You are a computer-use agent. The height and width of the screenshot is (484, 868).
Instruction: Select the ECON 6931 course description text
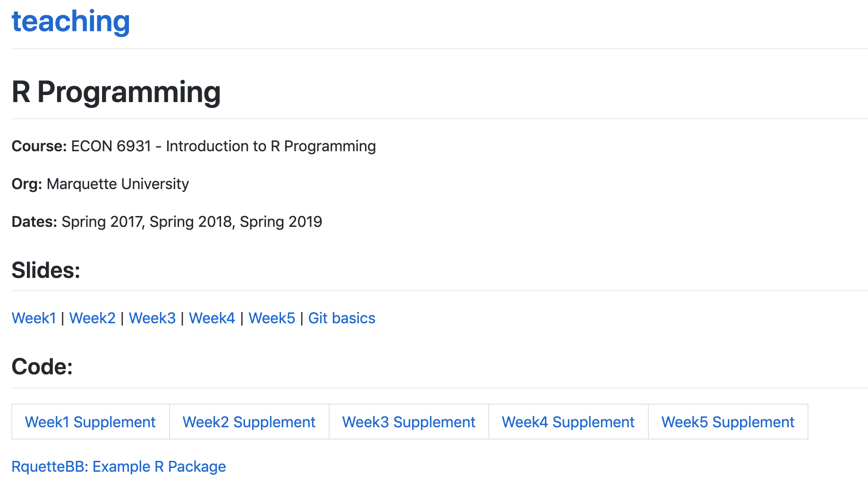pyautogui.click(x=194, y=146)
